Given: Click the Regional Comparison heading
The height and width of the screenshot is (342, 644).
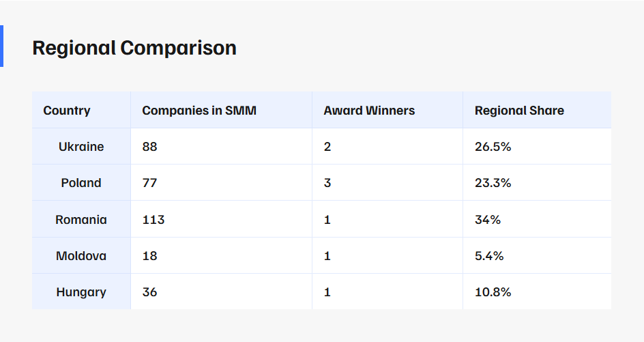Looking at the screenshot, I should [134, 48].
